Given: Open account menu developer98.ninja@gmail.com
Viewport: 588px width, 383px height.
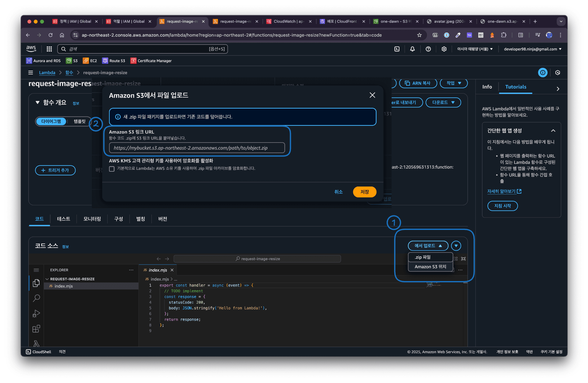Looking at the screenshot, I should pyautogui.click(x=533, y=49).
